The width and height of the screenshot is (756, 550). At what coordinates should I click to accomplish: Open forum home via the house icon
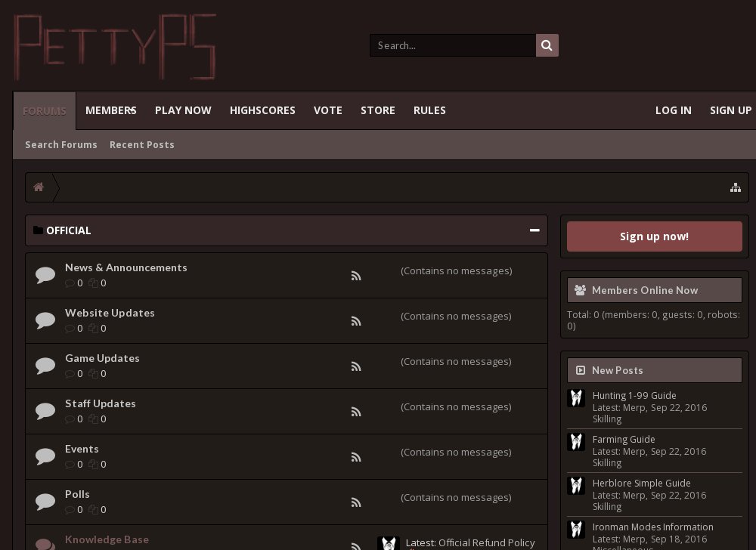pos(39,187)
